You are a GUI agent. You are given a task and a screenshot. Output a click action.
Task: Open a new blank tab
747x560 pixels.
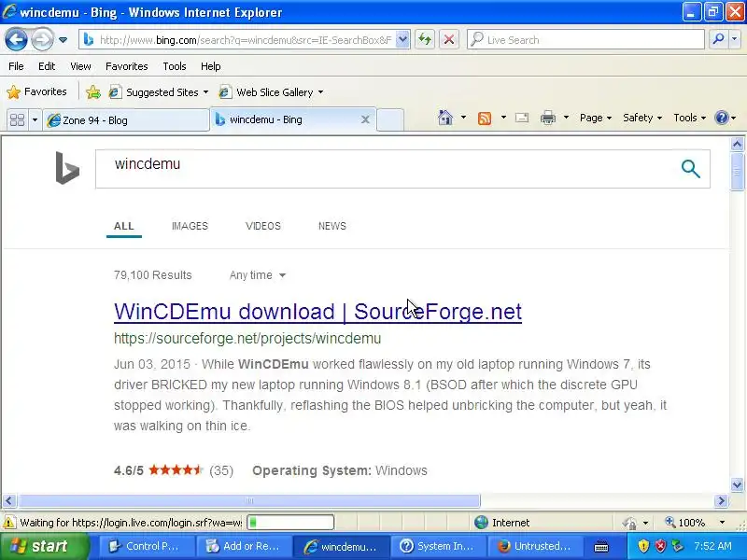coord(390,120)
